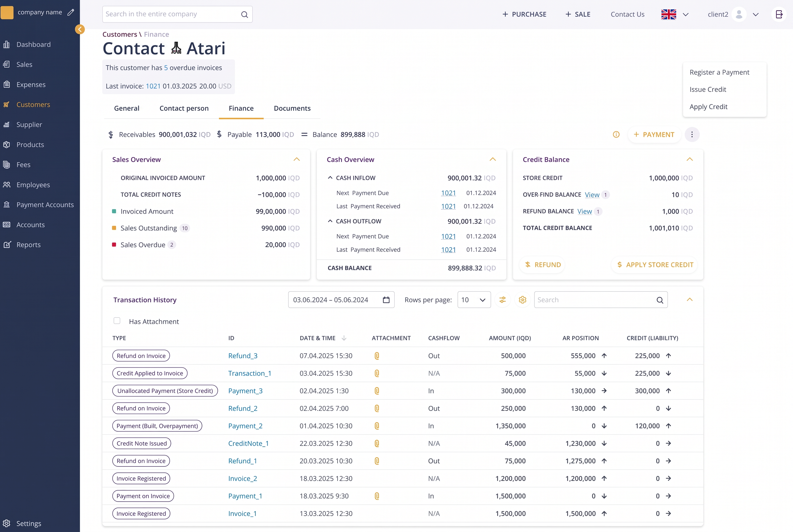Image resolution: width=793 pixels, height=532 pixels.
Task: Collapse the Credit Balance panel
Action: (x=689, y=159)
